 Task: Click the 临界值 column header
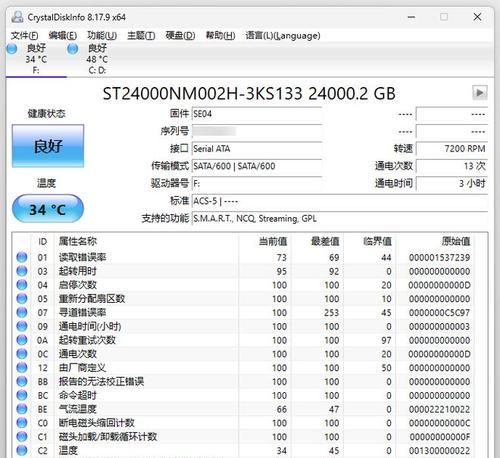point(377,241)
